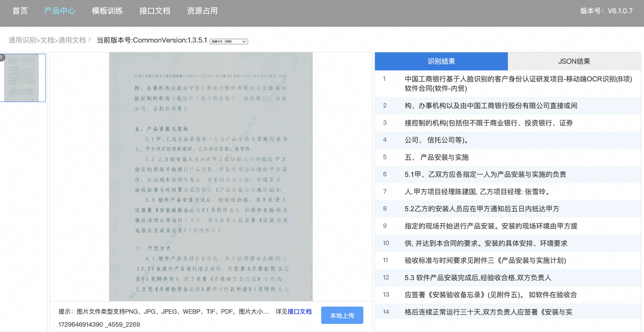The width and height of the screenshot is (644, 332).
Task: Select result row 14 格后连续正常运行三十天
Action: point(508,312)
